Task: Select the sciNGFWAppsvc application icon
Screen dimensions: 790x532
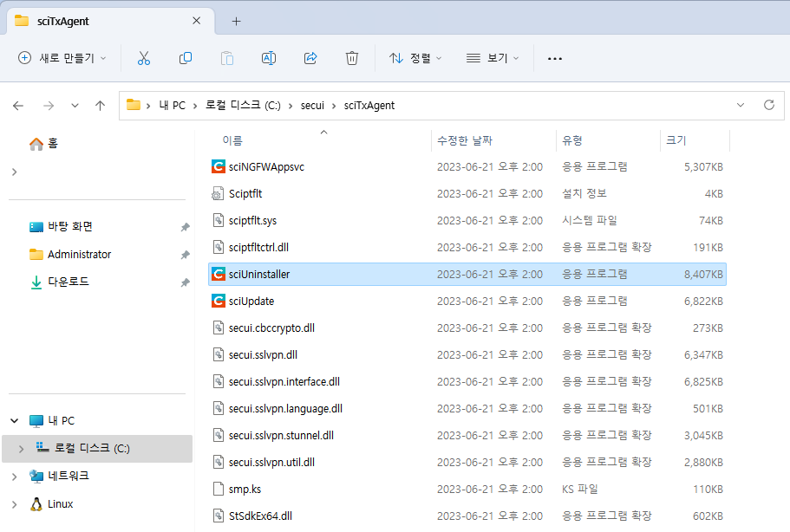Action: tap(219, 166)
